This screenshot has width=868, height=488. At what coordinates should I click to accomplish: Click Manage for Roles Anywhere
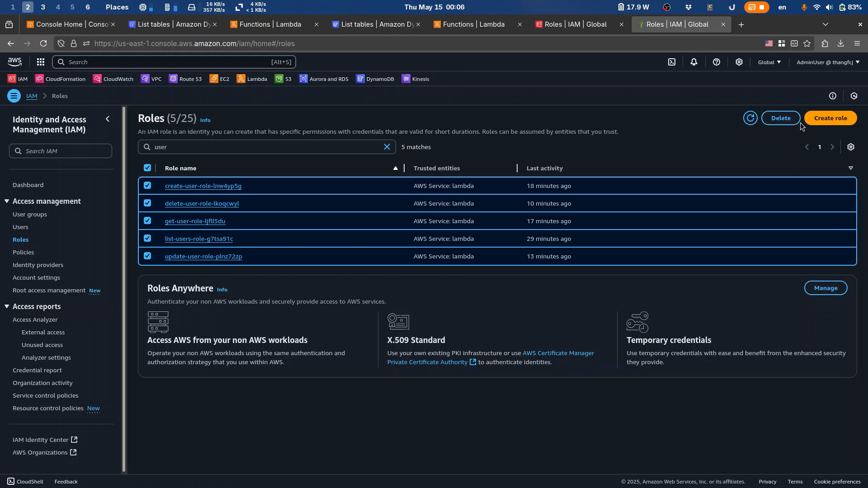(826, 288)
